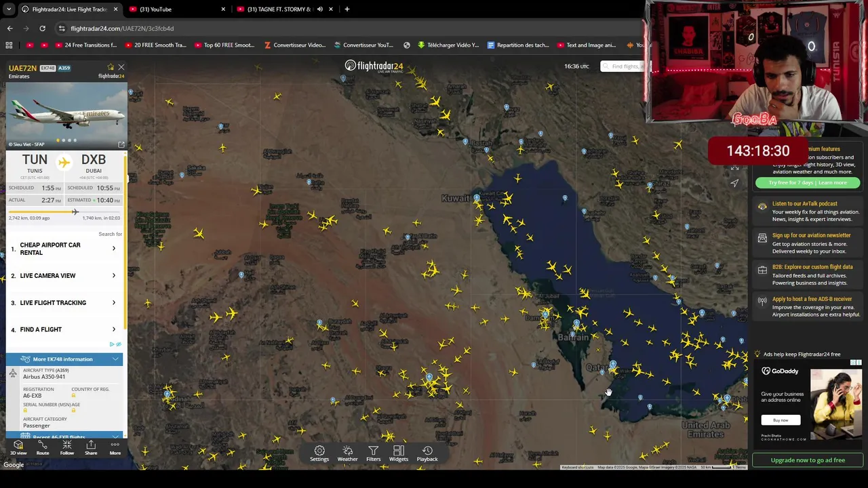This screenshot has height=488, width=868.
Task: Click the locked Serial Number padlock icon
Action: (25, 411)
